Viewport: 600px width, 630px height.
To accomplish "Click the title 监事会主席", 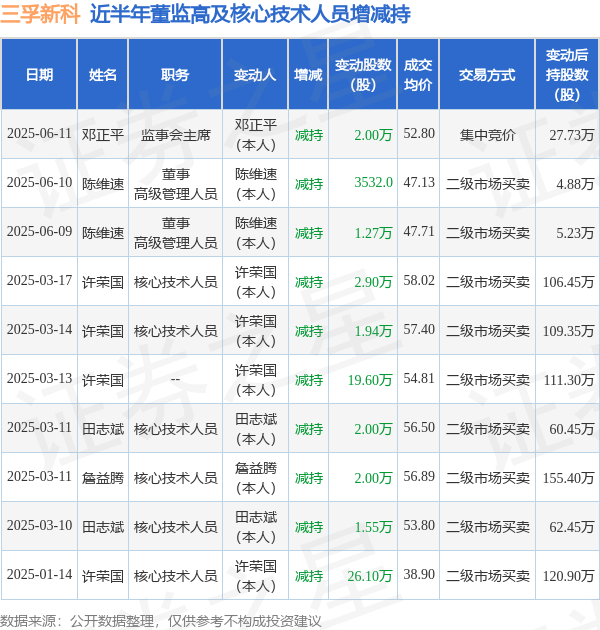I will coord(176,135).
